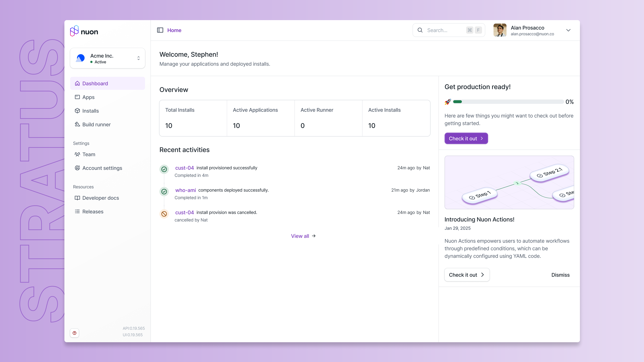The width and height of the screenshot is (644, 362).
Task: Click the purple Check it out button
Action: 466,138
